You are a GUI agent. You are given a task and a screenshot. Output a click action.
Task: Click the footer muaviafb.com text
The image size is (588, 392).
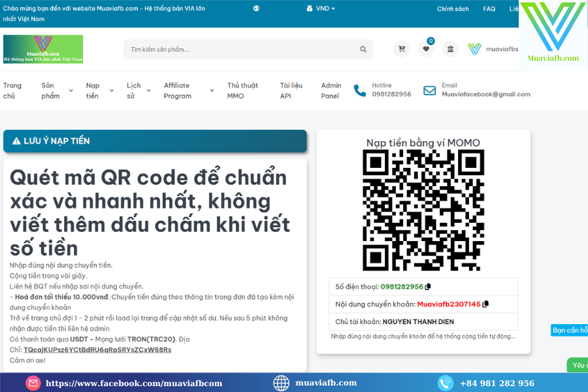tap(326, 383)
